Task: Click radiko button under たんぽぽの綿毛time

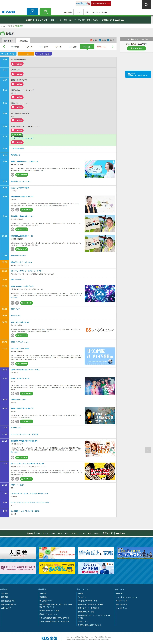Action: [17, 64]
